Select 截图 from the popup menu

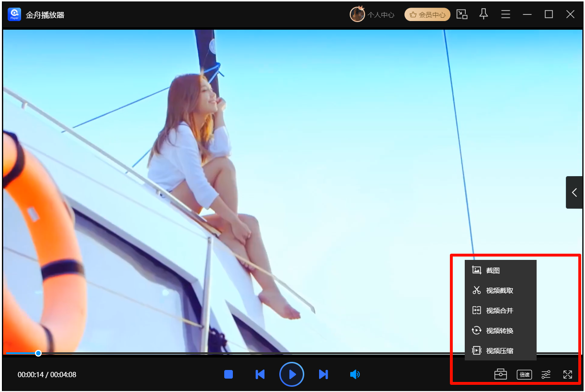[x=493, y=270]
